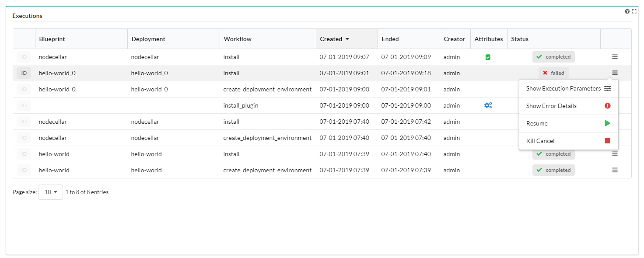Open the page size dropdown
Image resolution: width=644 pixels, height=258 pixels.
point(50,192)
